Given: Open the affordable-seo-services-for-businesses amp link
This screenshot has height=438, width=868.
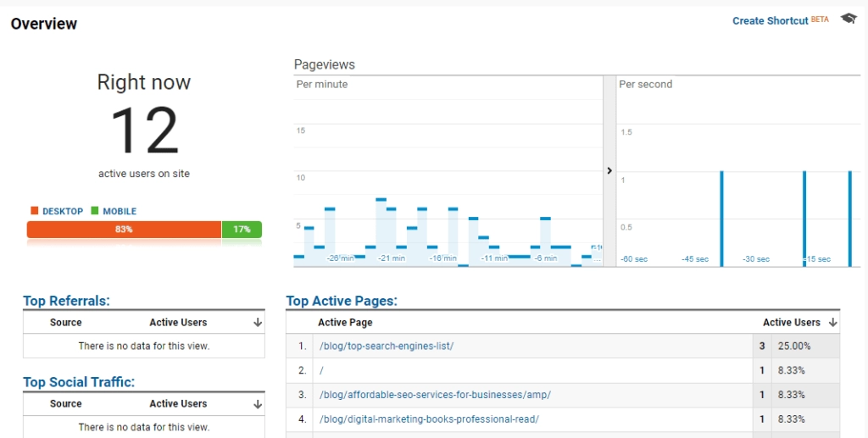Looking at the screenshot, I should click(x=435, y=395).
